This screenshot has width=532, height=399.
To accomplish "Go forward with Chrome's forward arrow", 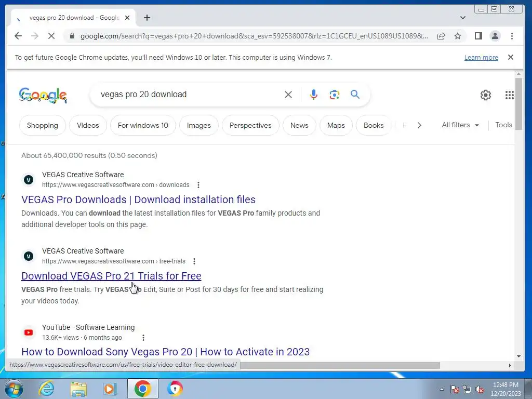I will 35,36.
